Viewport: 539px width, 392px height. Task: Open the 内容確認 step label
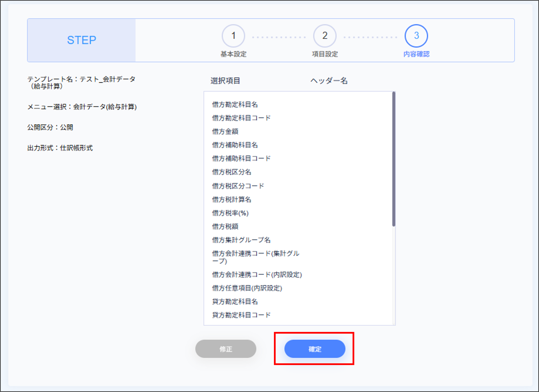coord(416,54)
